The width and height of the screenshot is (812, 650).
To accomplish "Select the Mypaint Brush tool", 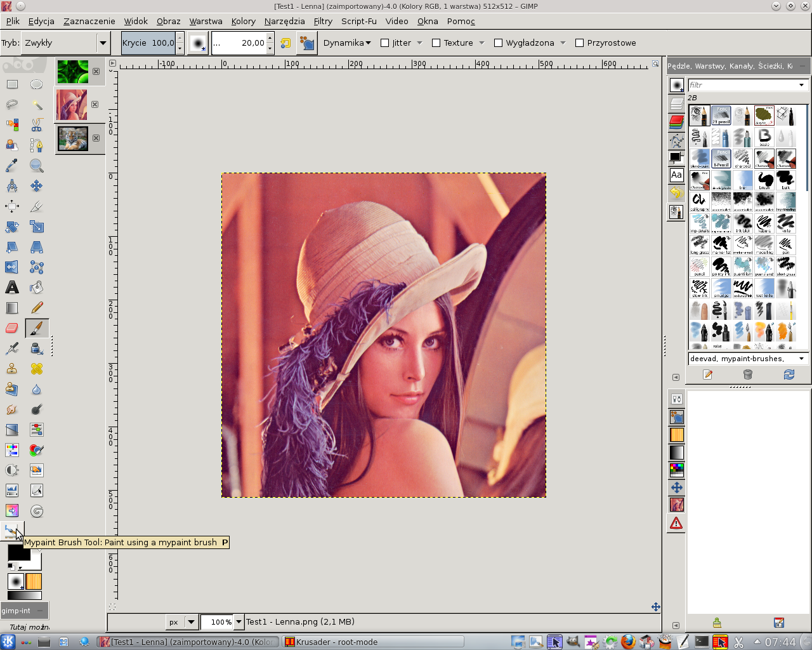I will pyautogui.click(x=12, y=531).
